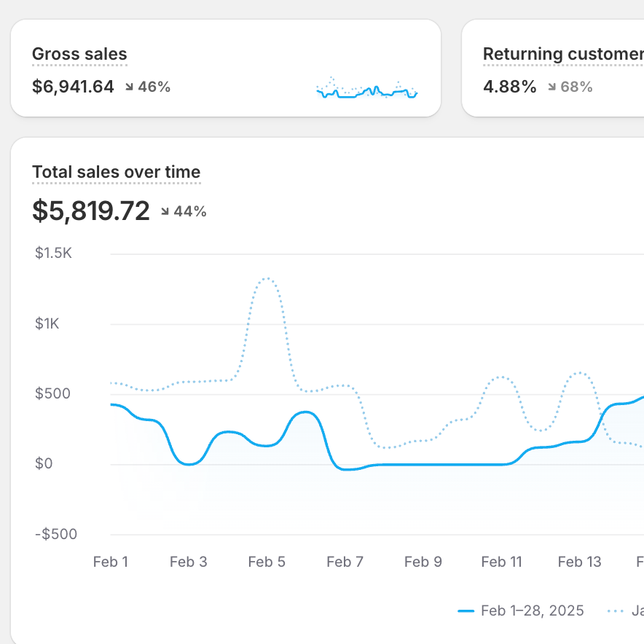Viewport: 644px width, 644px height.
Task: Click the Feb 3 x-axis label
Action: (x=189, y=562)
